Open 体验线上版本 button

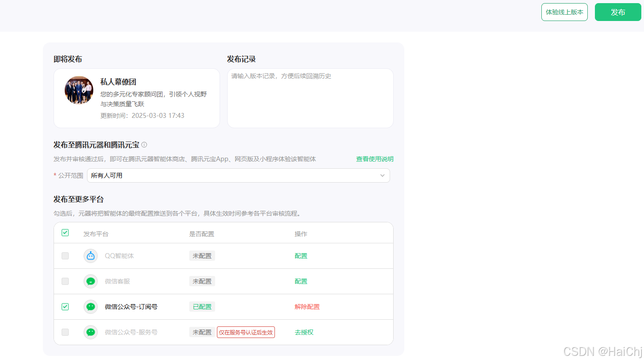(565, 12)
